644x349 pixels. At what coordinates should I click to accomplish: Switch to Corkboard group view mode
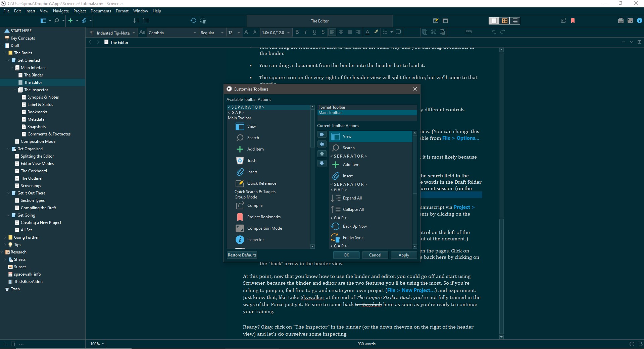coord(504,21)
